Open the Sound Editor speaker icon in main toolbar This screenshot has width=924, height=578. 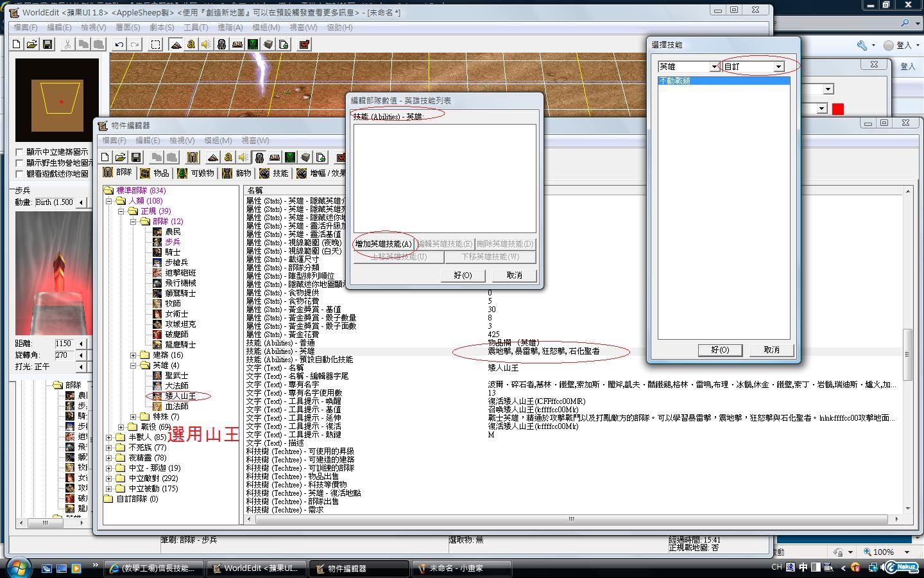206,44
